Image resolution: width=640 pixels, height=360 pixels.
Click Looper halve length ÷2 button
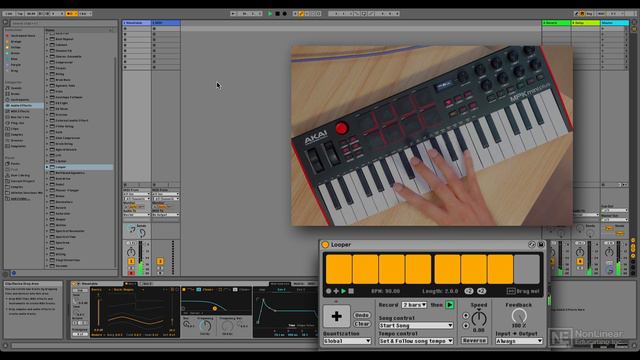point(469,291)
